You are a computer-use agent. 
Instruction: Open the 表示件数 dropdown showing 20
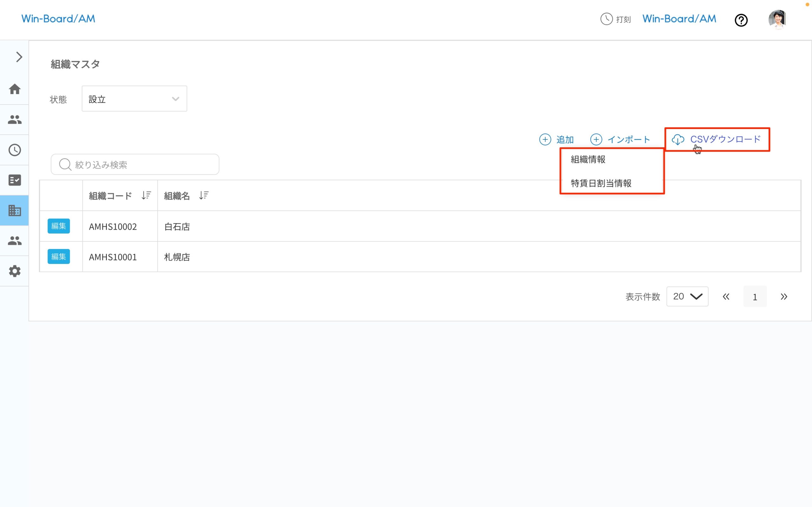(687, 296)
